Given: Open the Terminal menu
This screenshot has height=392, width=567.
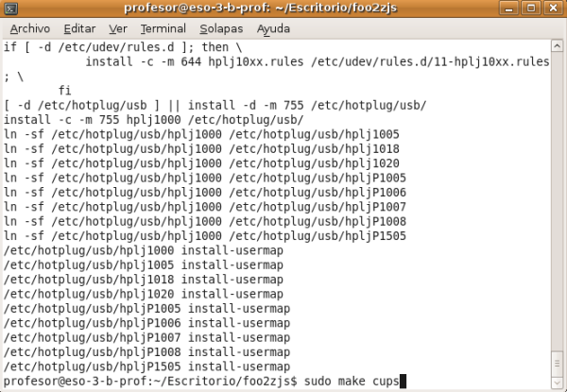Looking at the screenshot, I should point(163,29).
